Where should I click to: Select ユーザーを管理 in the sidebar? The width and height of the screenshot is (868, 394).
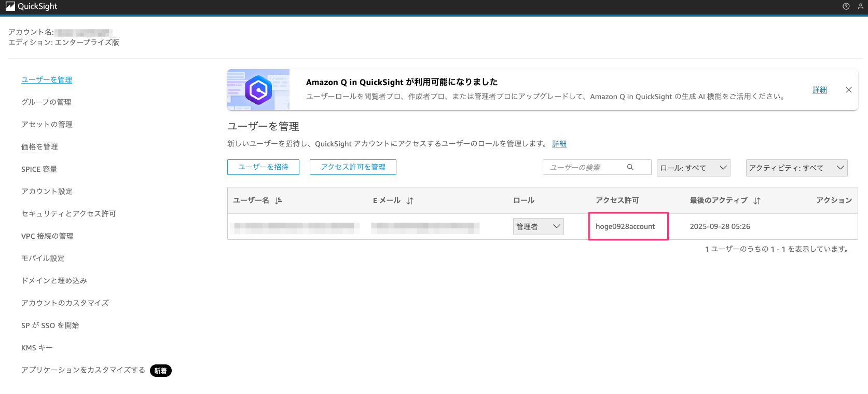pos(47,80)
